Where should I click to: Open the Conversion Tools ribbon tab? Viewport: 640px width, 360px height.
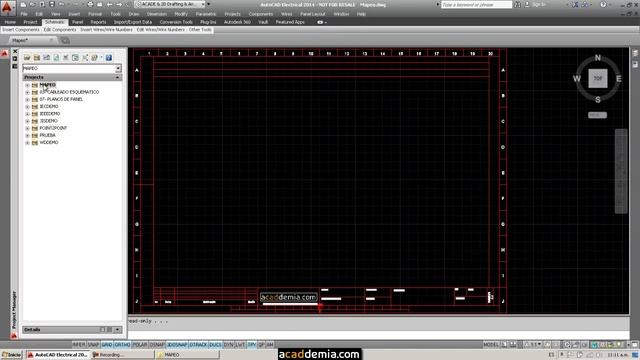point(176,22)
